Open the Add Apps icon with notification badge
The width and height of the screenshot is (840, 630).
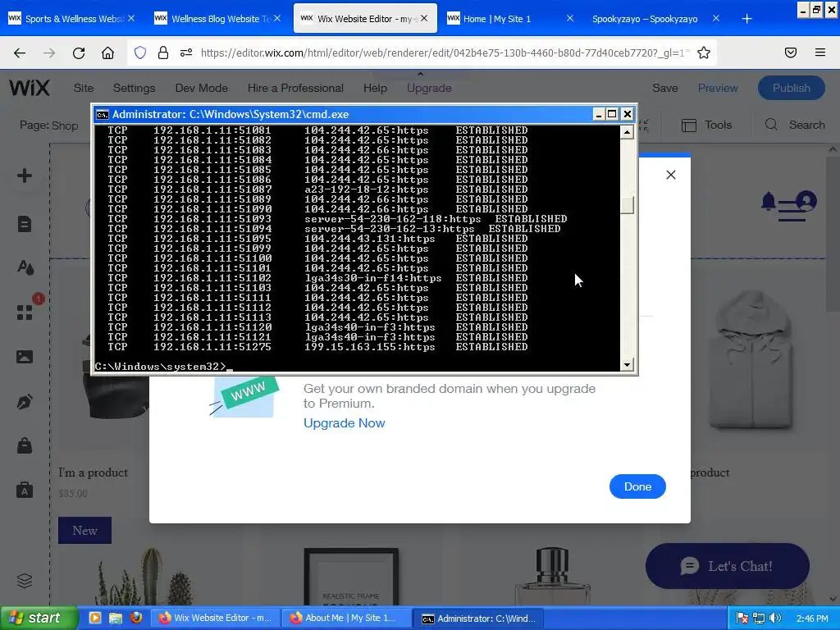coord(25,312)
